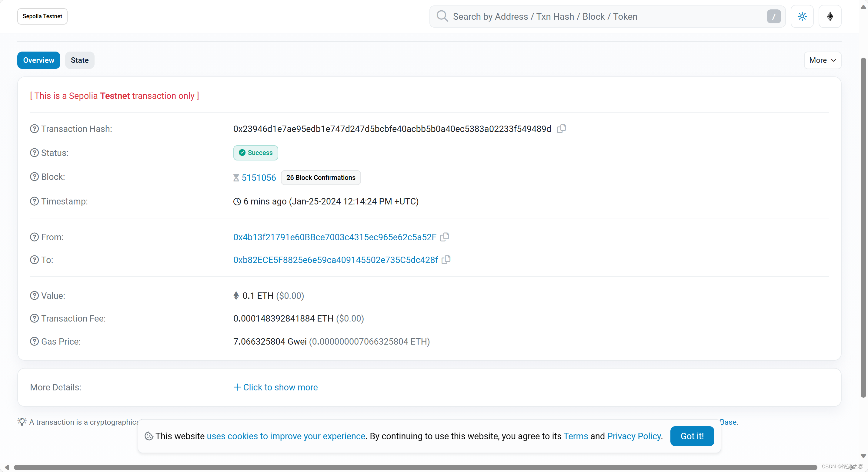868x472 pixels.
Task: Switch to the State tab
Action: pos(79,60)
